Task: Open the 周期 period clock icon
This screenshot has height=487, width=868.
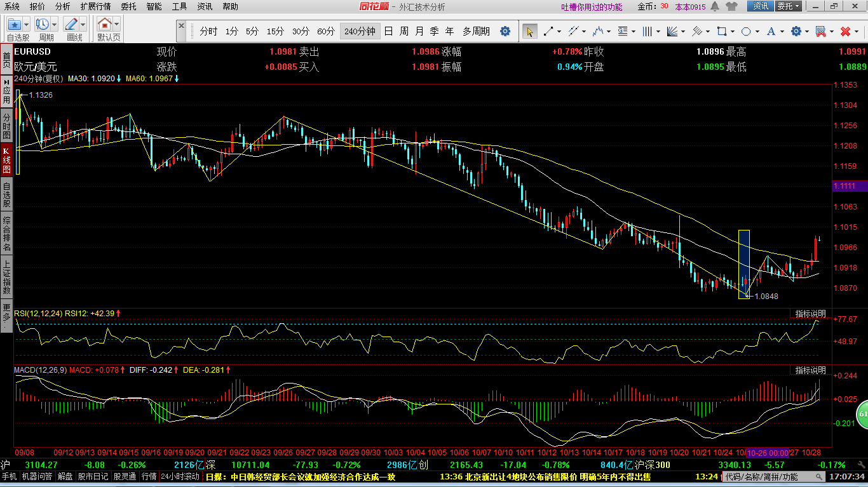Action: click(43, 25)
